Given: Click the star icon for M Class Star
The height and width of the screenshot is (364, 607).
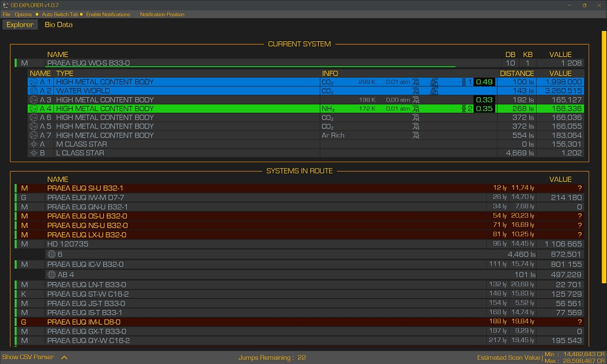Looking at the screenshot, I should tap(33, 144).
